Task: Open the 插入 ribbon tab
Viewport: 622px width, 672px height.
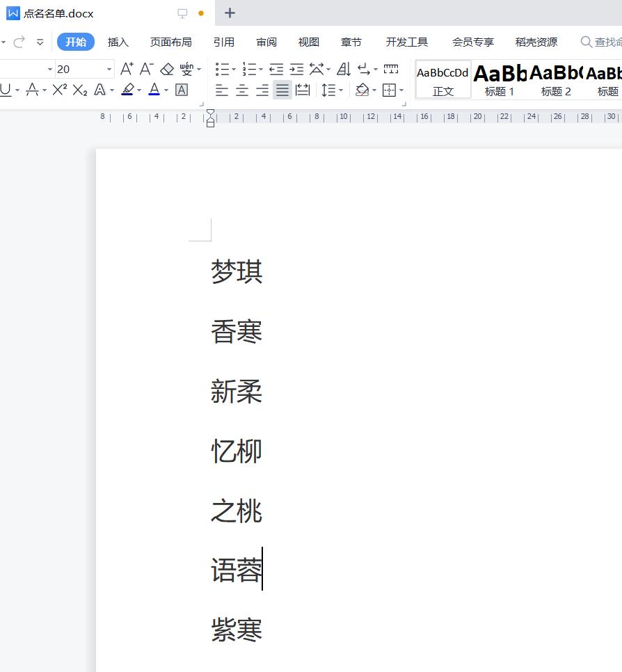Action: [x=118, y=42]
